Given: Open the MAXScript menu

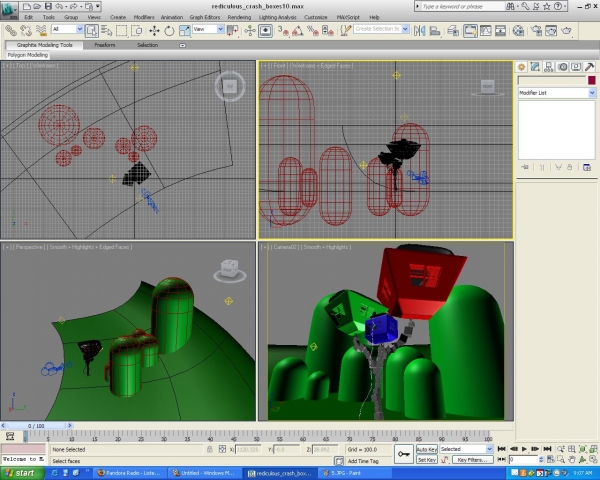Looking at the screenshot, I should pos(348,17).
